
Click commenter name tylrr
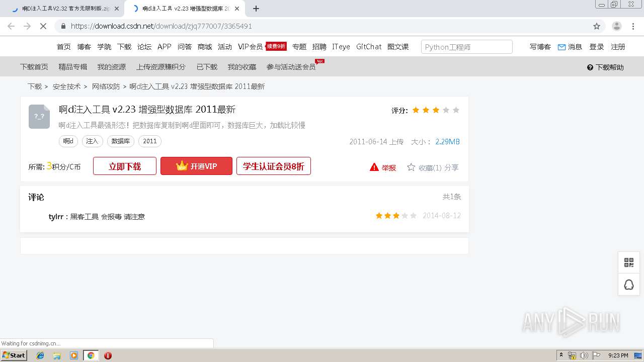[x=56, y=217]
